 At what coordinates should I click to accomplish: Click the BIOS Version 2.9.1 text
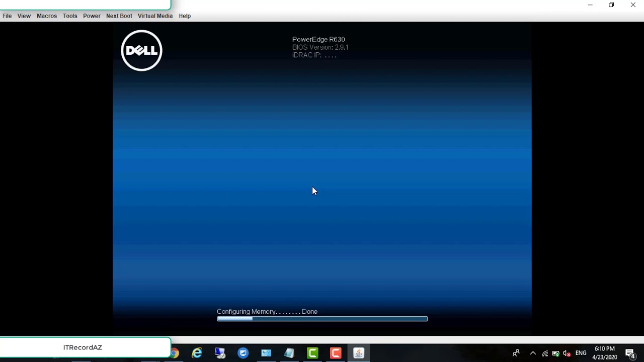320,47
